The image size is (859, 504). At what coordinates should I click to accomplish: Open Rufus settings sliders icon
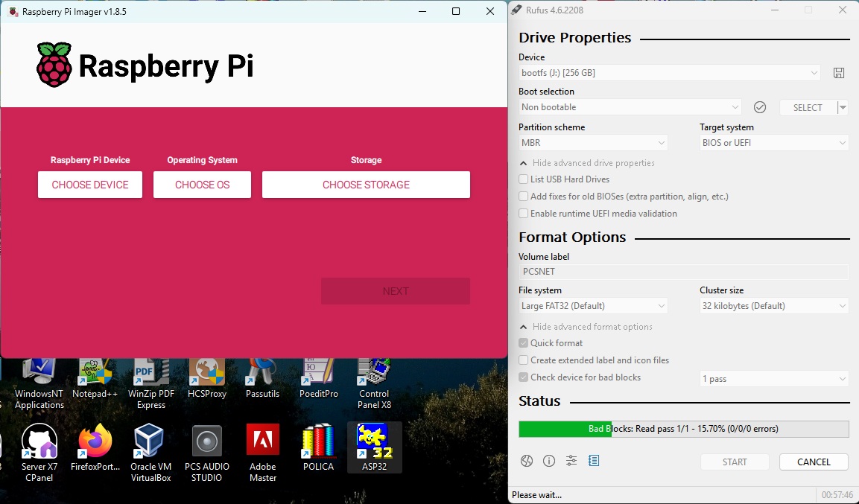(x=571, y=461)
